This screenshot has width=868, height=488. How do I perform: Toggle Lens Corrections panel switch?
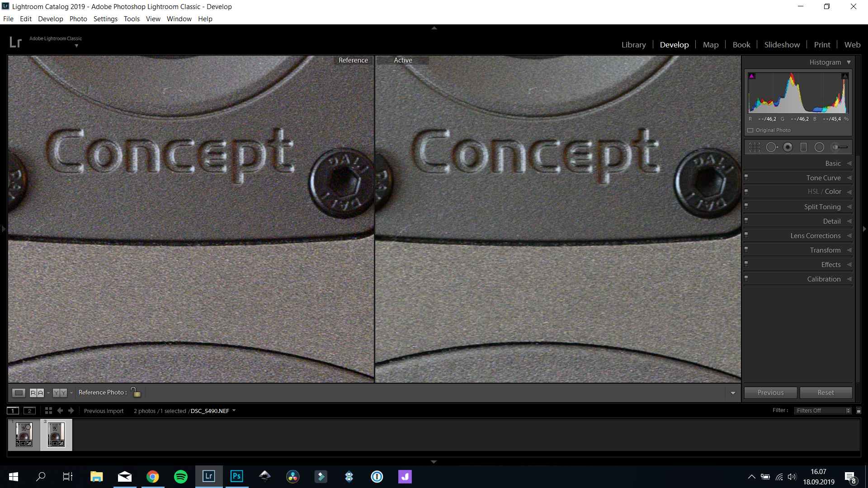click(746, 235)
